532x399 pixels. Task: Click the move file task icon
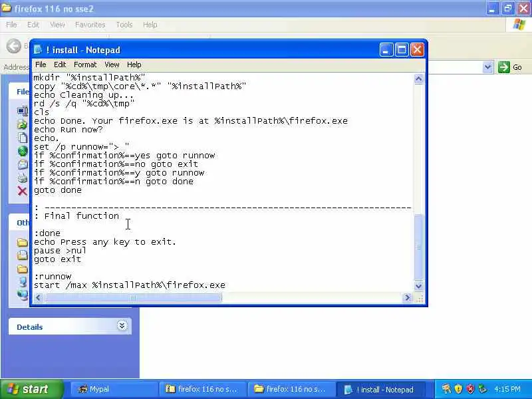click(x=23, y=124)
